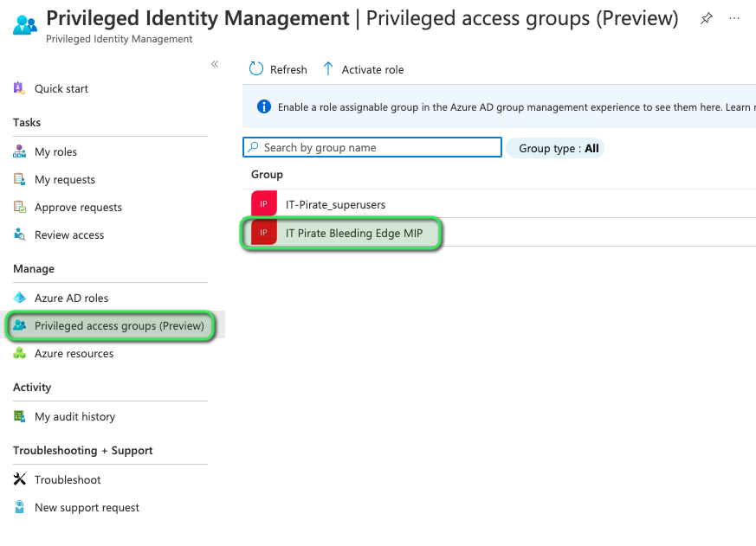Click the Privileged access groups people icon
The width and height of the screenshot is (756, 546).
tap(19, 325)
